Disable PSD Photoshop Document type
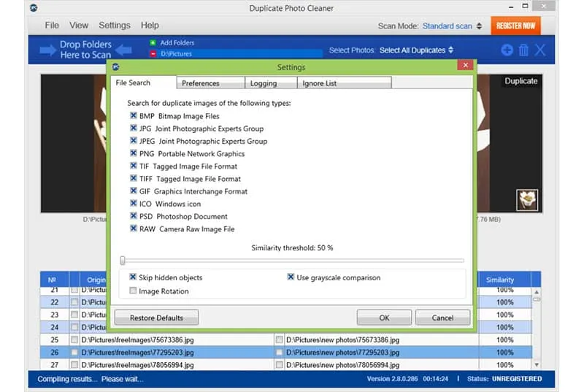The image size is (584, 392). tap(133, 216)
